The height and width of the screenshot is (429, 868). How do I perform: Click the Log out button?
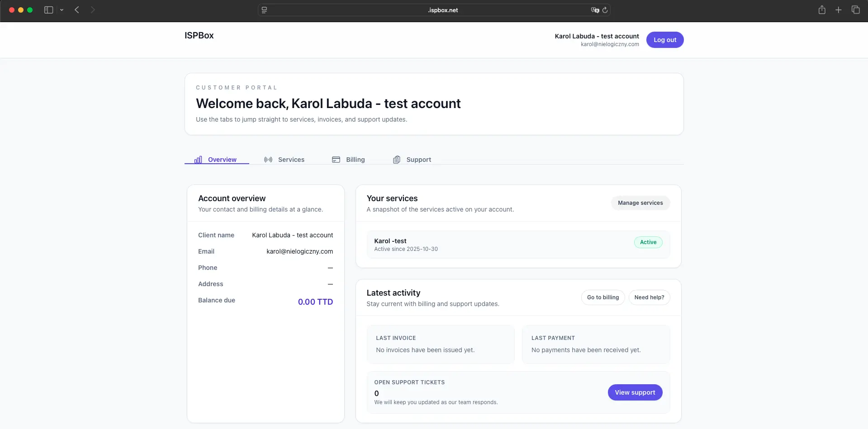click(664, 39)
